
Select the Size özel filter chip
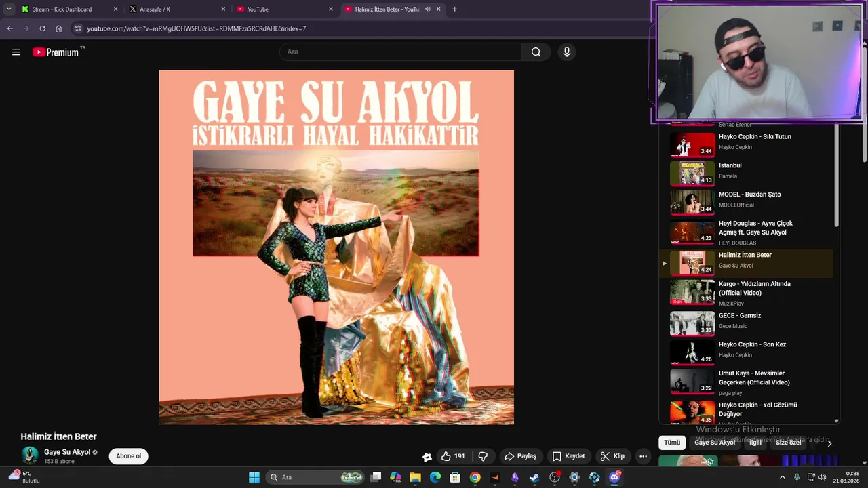(x=789, y=443)
